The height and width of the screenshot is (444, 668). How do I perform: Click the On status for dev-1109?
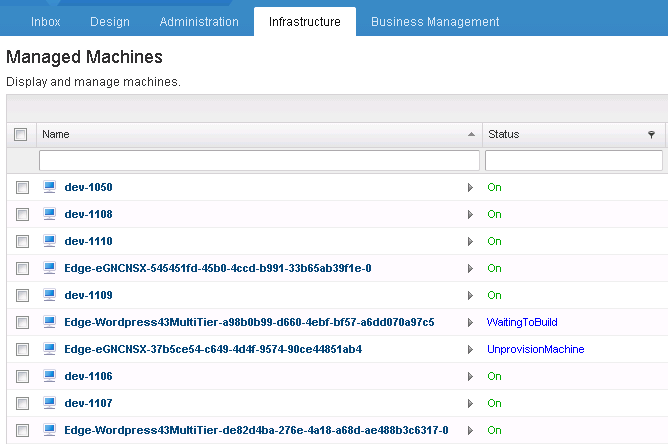(x=494, y=295)
